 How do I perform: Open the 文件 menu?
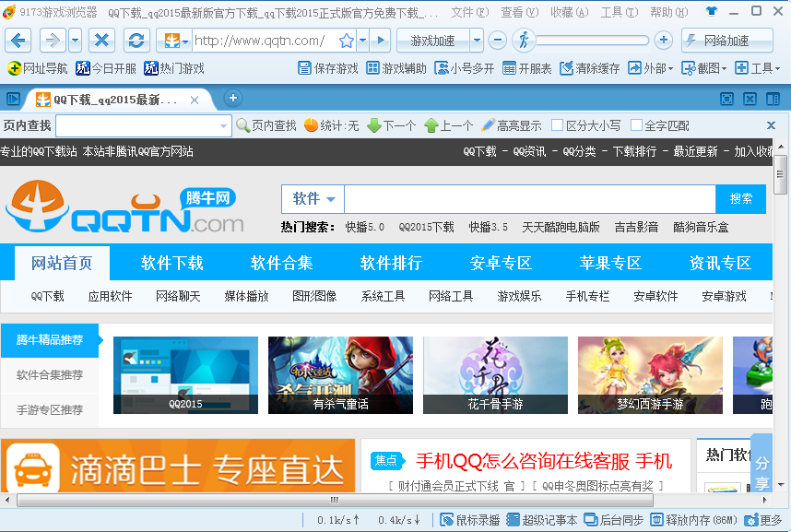click(469, 12)
